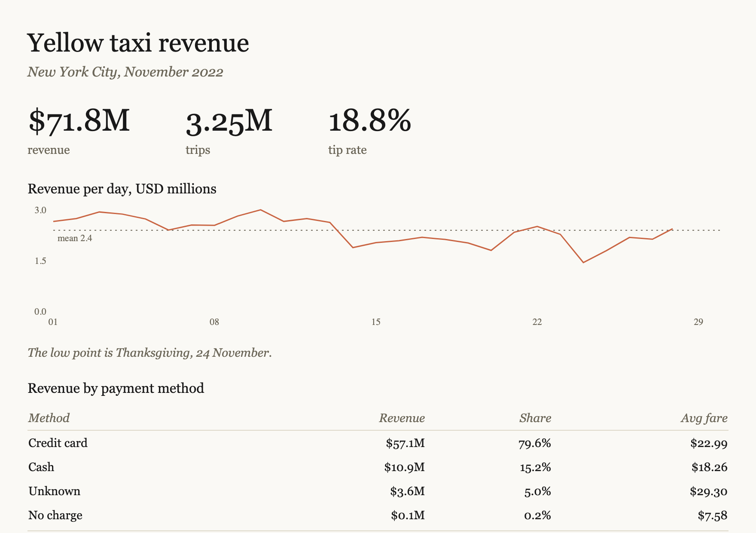Select the Unknown payment method row
Viewport: 756px width, 533px height.
pos(378,491)
